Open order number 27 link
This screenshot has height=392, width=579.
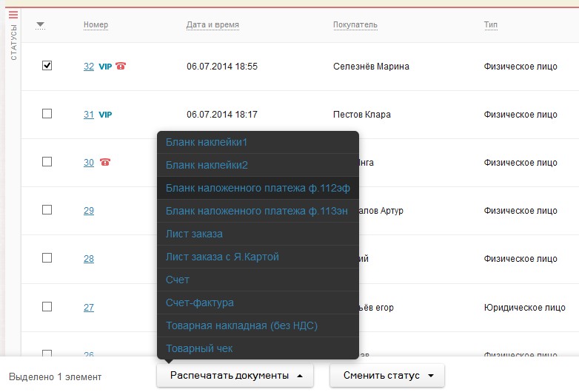[89, 308]
